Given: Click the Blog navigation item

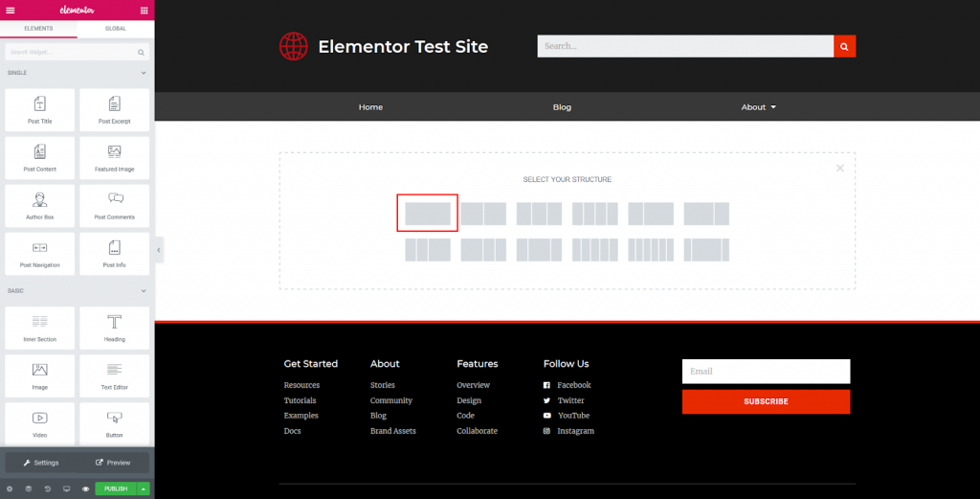Looking at the screenshot, I should (x=562, y=107).
